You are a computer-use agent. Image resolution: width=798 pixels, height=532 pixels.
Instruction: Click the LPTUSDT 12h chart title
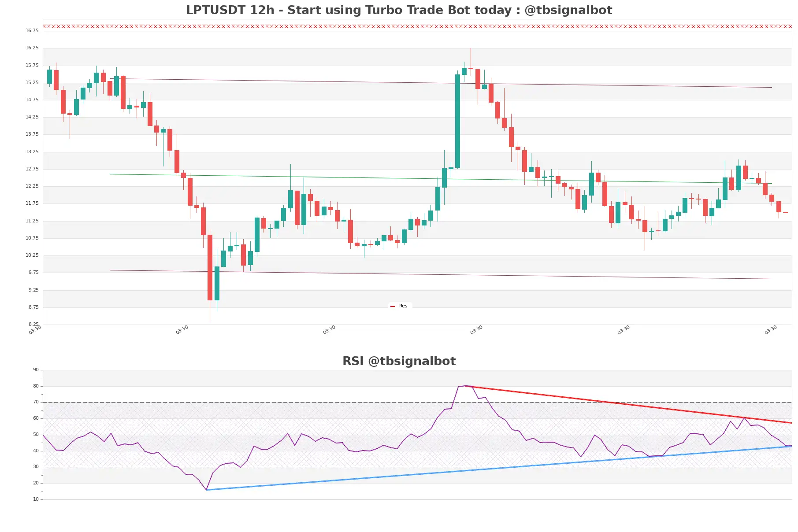tap(399, 10)
